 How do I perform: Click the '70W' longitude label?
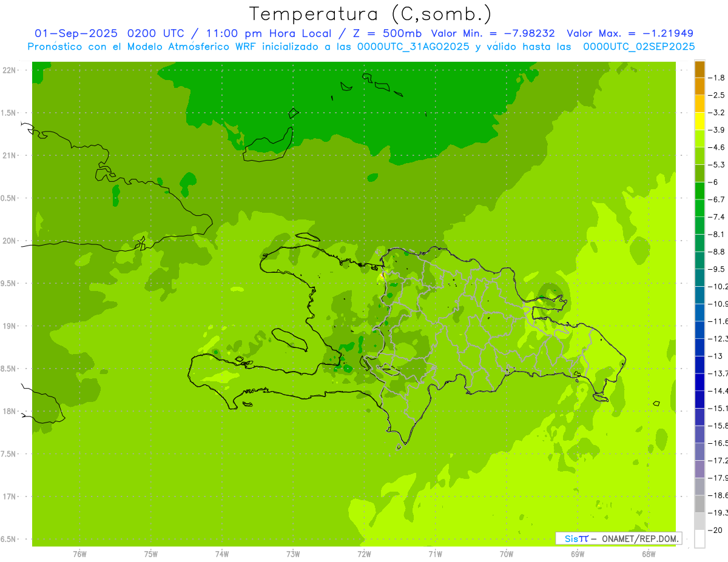point(507,554)
